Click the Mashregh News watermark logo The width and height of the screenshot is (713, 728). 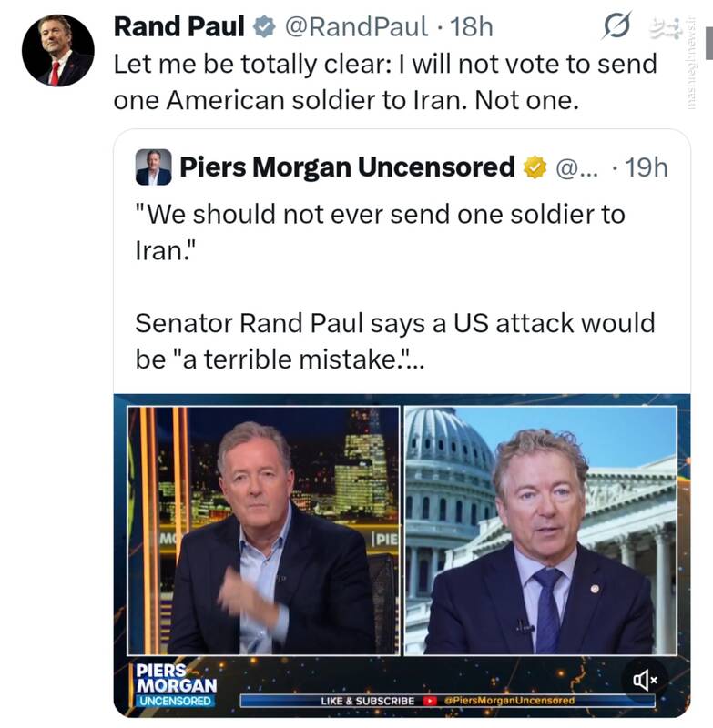666,30
